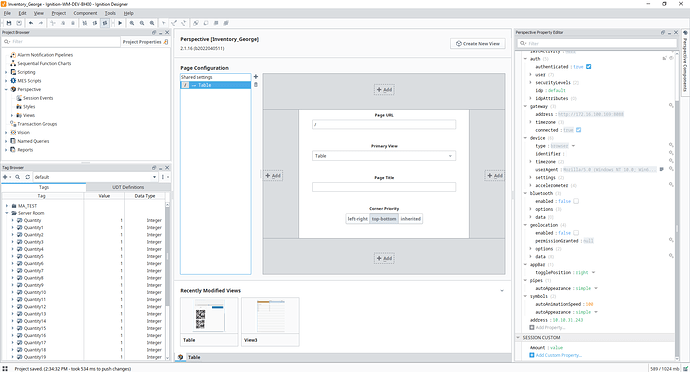Click the Save project toolbar icon
This screenshot has width=690, height=372.
(8, 23)
